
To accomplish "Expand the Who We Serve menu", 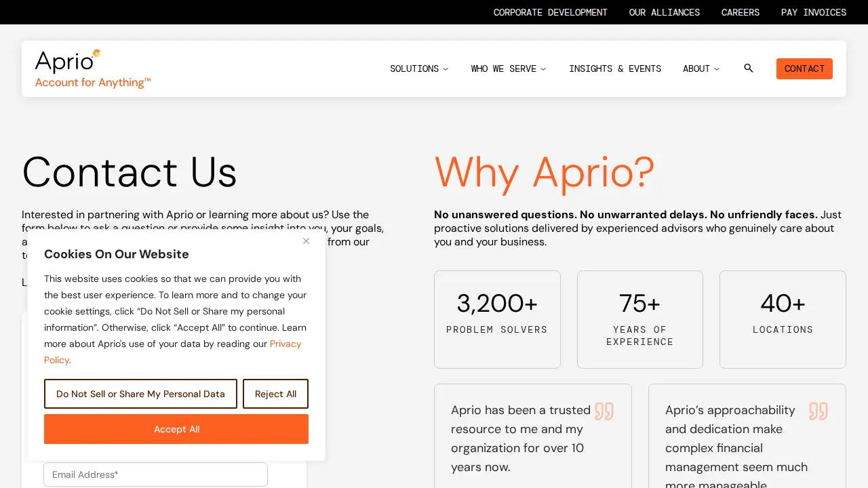I will [509, 68].
